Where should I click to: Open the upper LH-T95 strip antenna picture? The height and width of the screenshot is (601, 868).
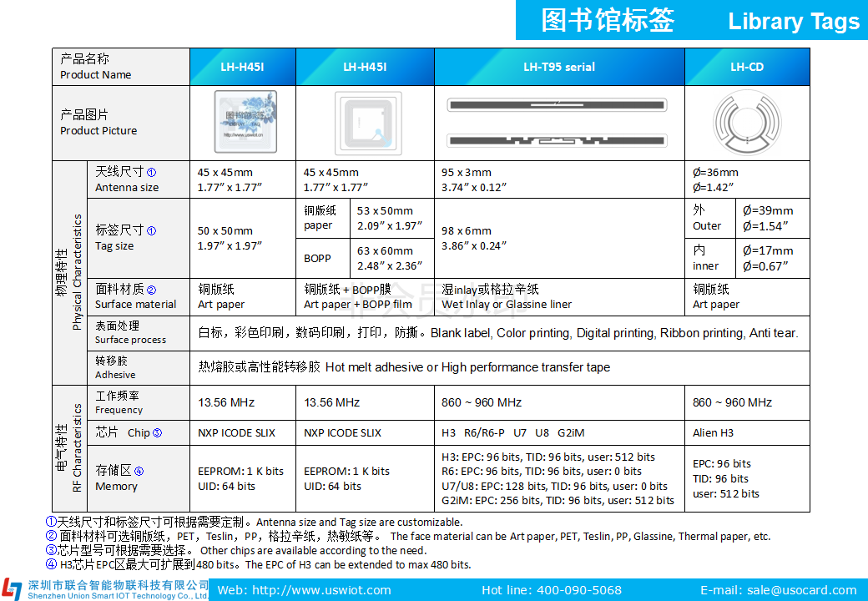[x=557, y=104]
